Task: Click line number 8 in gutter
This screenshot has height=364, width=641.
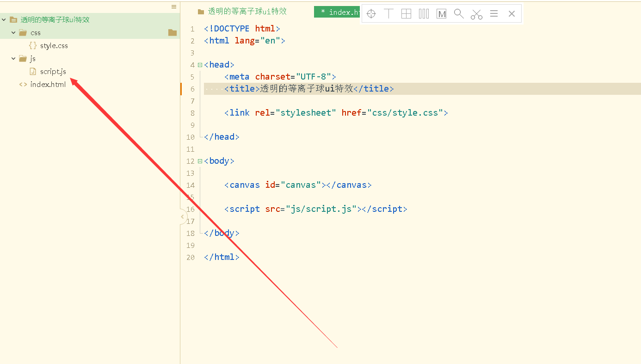Action: click(192, 113)
